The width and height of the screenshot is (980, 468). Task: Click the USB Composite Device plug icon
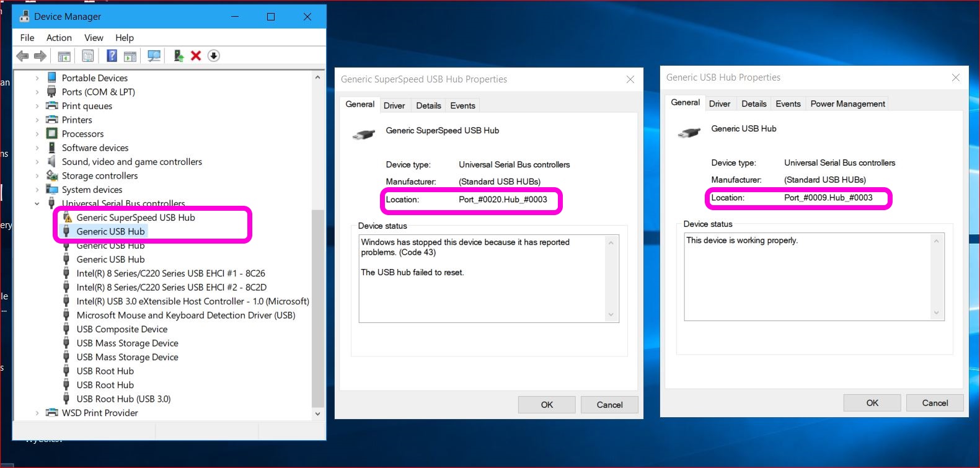coord(66,329)
